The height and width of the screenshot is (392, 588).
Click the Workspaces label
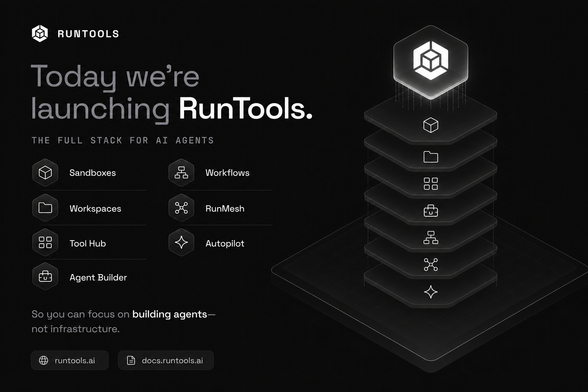[x=95, y=209]
